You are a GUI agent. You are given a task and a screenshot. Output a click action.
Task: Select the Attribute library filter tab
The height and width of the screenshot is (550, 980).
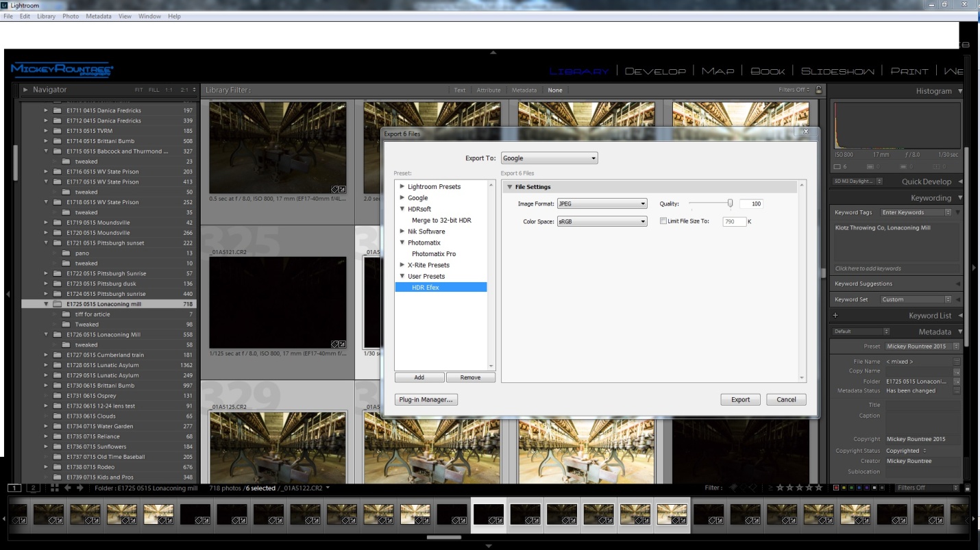[x=489, y=90]
